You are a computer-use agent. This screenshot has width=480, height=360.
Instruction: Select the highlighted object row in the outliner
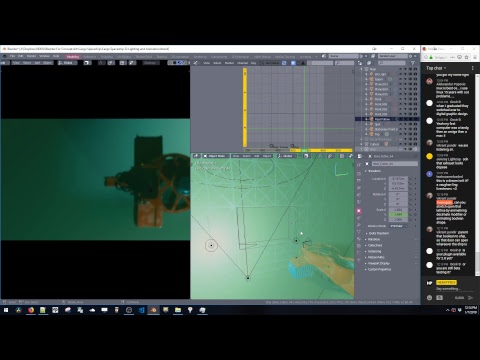(x=387, y=119)
